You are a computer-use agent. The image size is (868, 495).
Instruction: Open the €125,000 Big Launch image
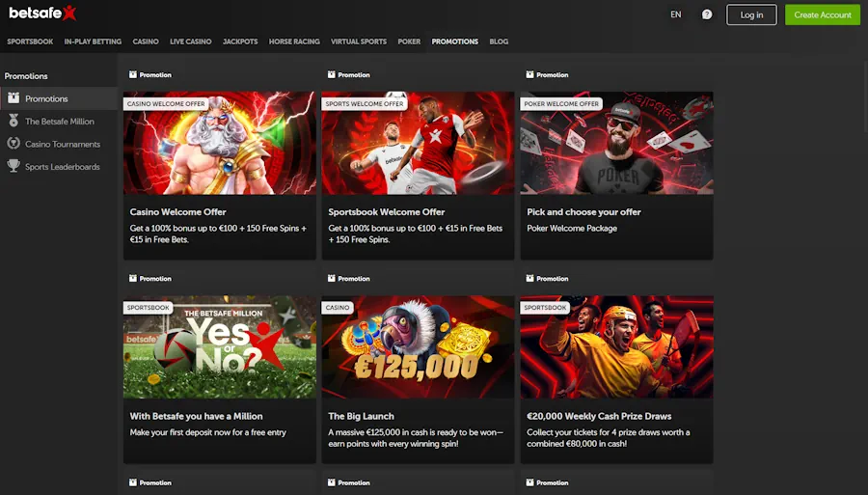(418, 347)
